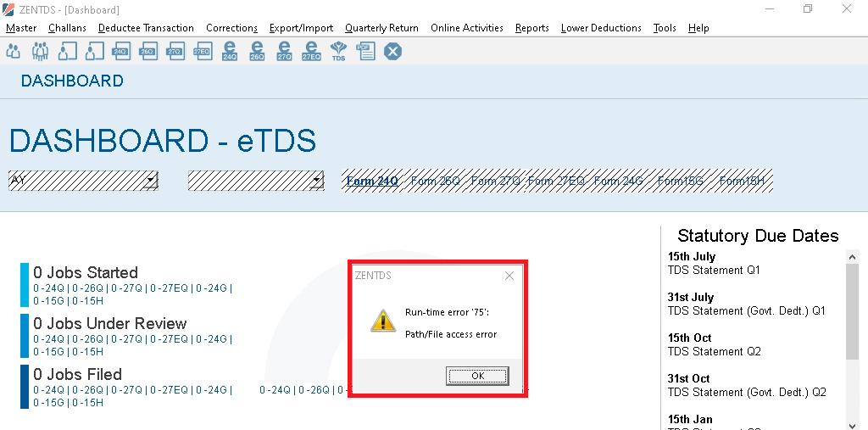Click the e-26Q toolbar icon
Screen dimensions: 868x430
(257, 52)
